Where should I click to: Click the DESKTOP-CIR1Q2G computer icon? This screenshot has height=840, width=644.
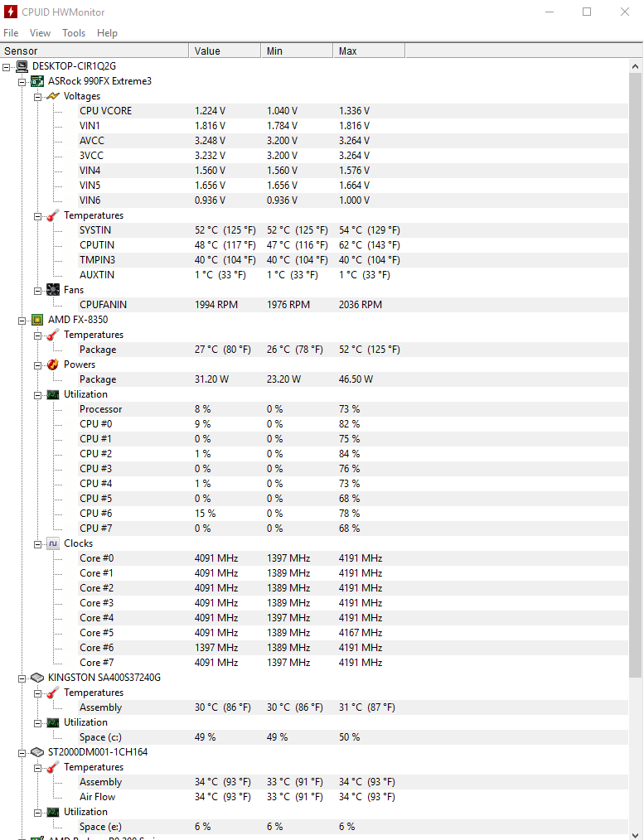point(22,66)
